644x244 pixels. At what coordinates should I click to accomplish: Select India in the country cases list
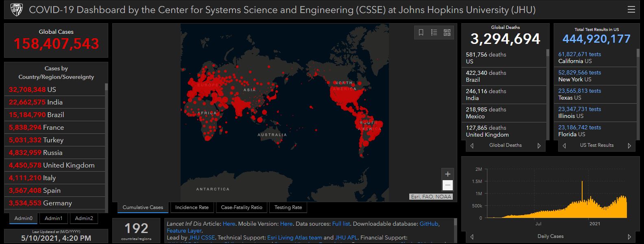click(x=36, y=102)
